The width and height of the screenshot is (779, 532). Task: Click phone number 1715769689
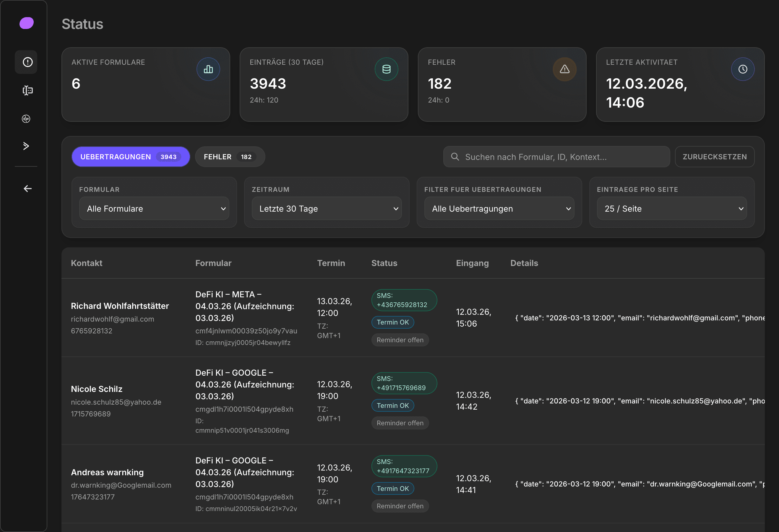coord(90,414)
